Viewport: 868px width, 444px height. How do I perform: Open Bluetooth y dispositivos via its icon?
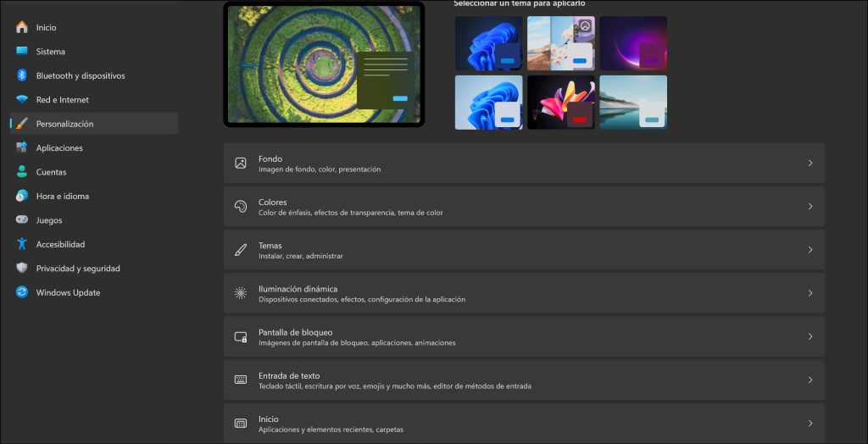[x=22, y=75]
